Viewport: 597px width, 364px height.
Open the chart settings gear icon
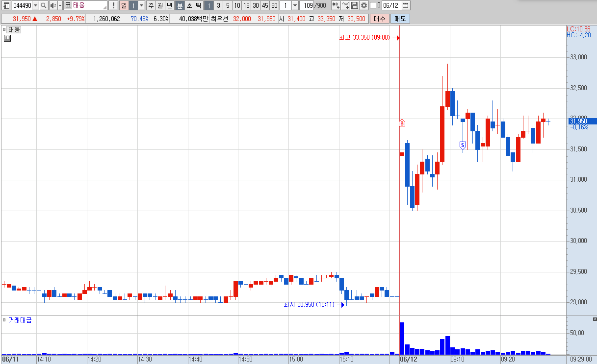363,5
